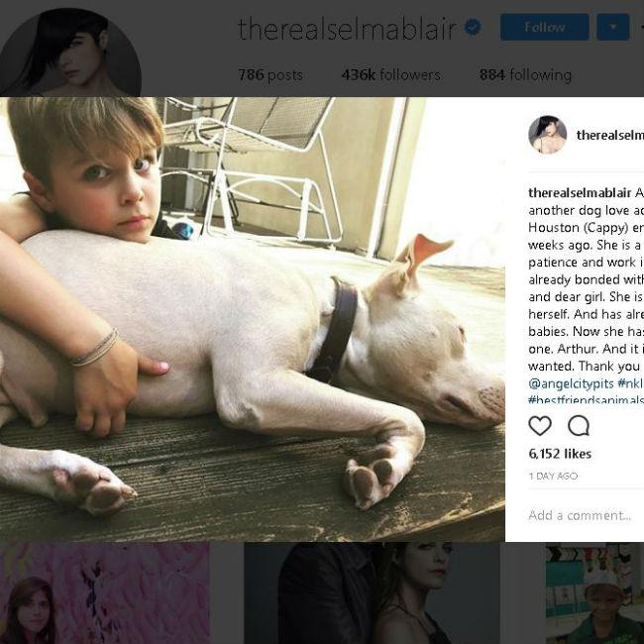Open the thumbnail of child wearing hat
Viewport: 644px width, 644px height.
(x=594, y=593)
